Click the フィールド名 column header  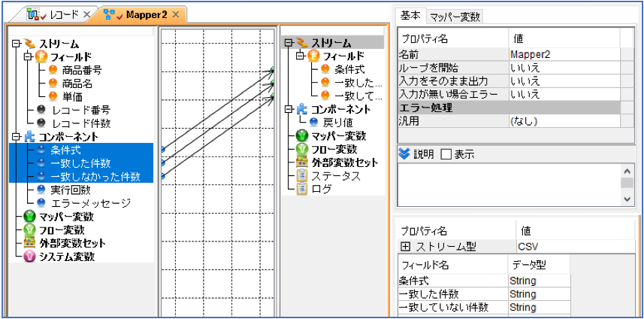coord(453,265)
